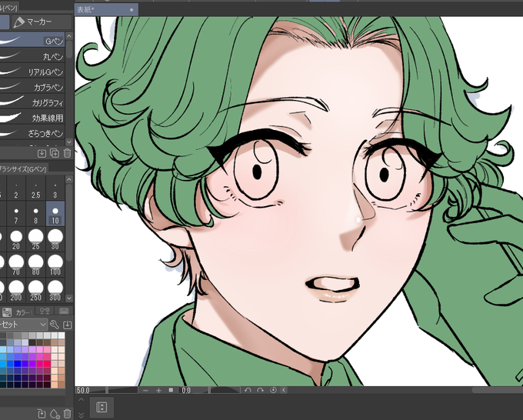Replace color swatch icon at panel bottom
The height and width of the screenshot is (420, 523).
coord(42,414)
